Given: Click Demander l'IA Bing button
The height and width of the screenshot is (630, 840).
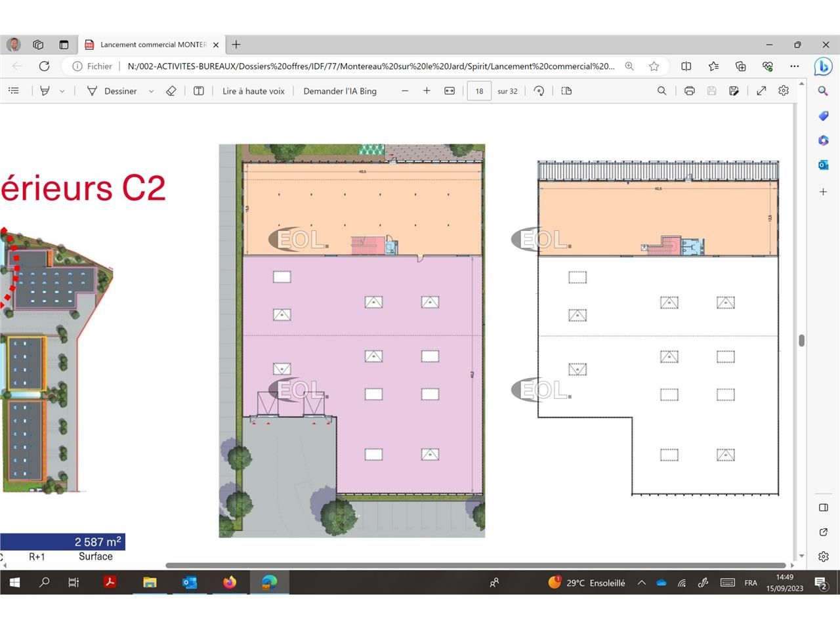Looking at the screenshot, I should tap(340, 91).
